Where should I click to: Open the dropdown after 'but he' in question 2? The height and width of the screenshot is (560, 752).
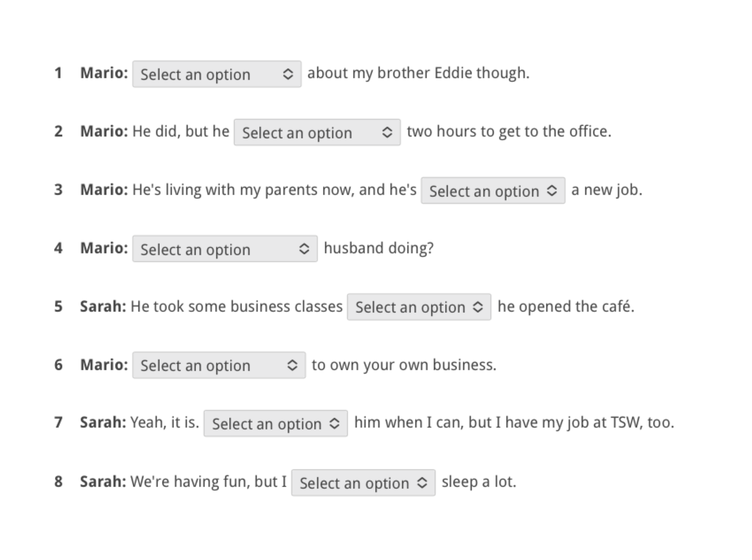point(317,133)
